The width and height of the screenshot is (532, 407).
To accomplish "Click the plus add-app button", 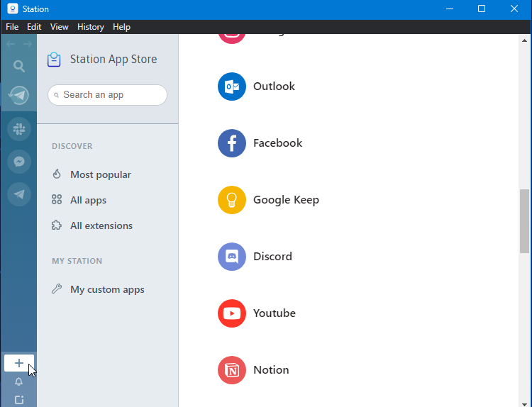I will click(19, 363).
